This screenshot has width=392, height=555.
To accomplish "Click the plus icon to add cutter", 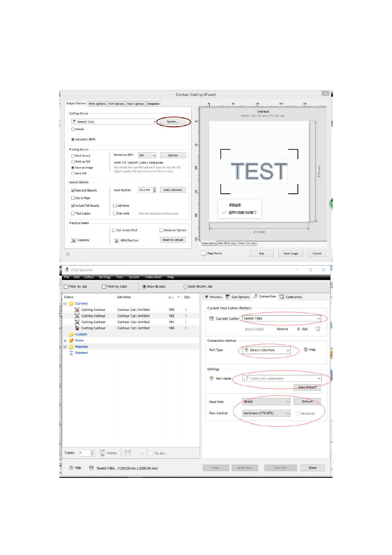I will (298, 329).
